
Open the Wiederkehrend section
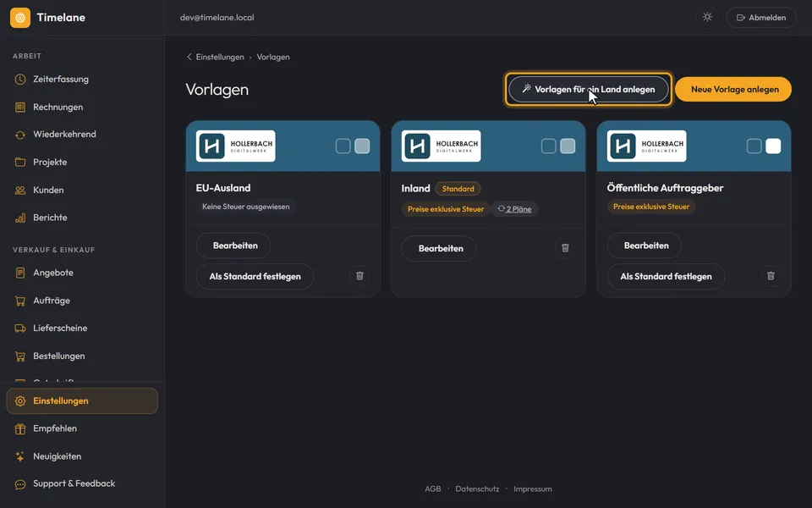pos(82,135)
